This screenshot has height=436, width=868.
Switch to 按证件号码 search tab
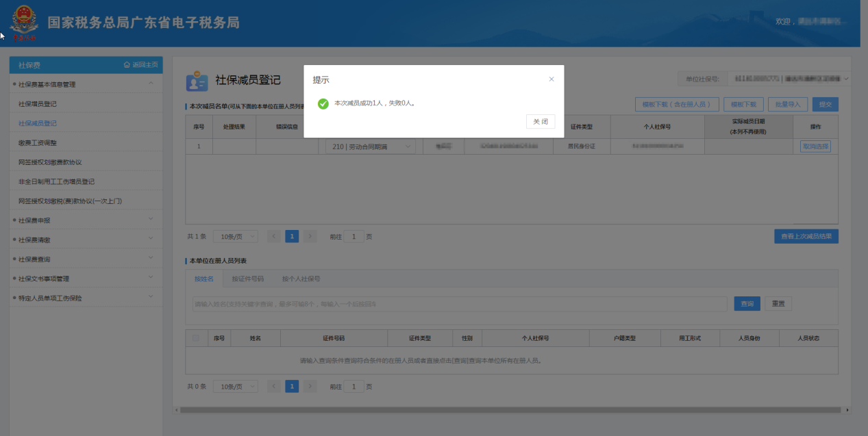247,279
